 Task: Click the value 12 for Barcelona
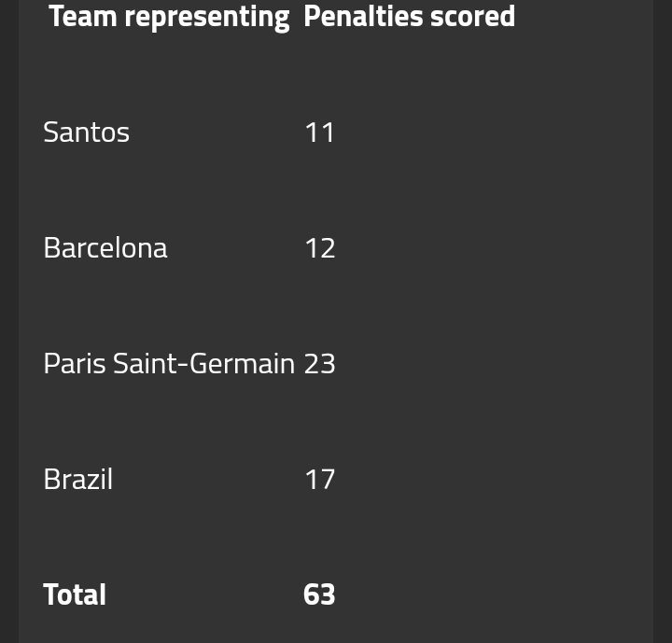click(320, 248)
